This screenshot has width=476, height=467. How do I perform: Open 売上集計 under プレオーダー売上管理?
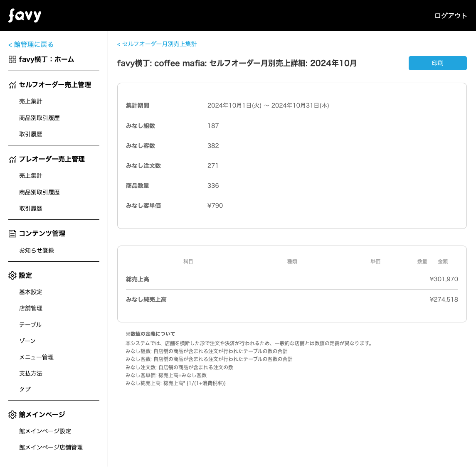(31, 176)
